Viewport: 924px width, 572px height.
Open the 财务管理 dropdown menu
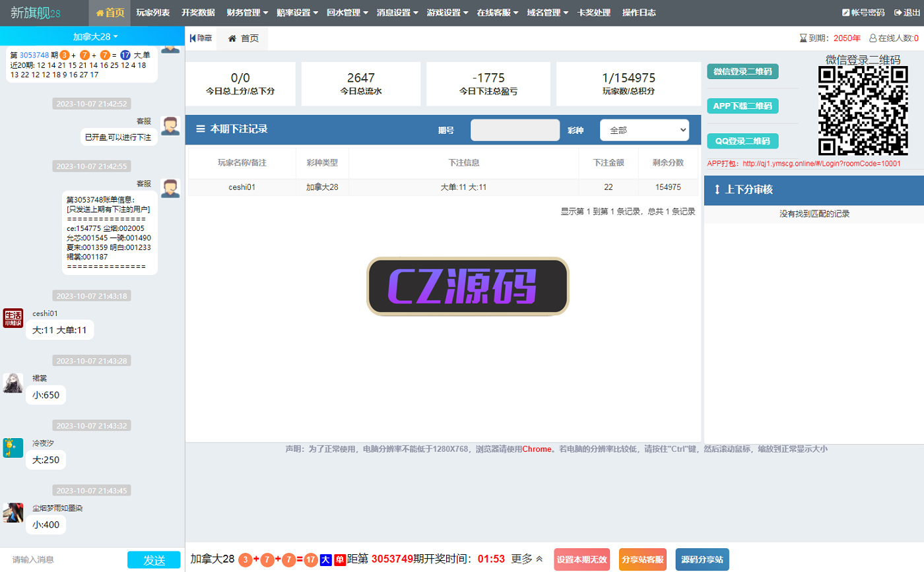click(x=247, y=13)
